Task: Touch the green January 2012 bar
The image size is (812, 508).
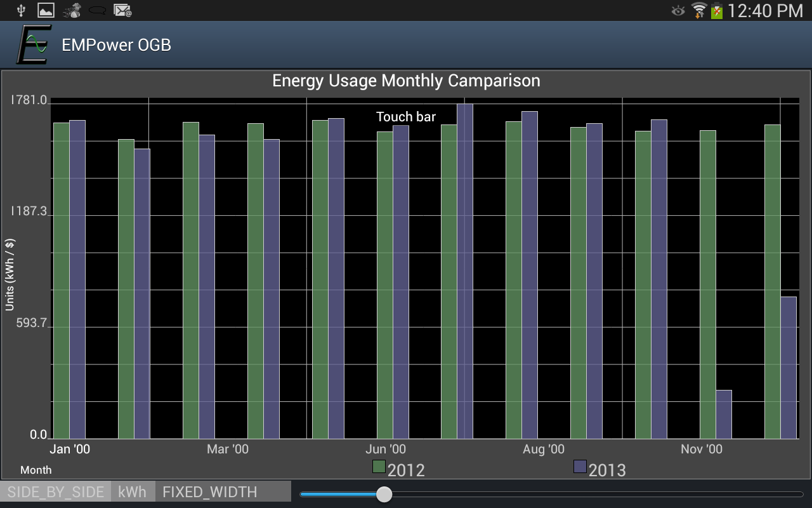Action: [62, 281]
